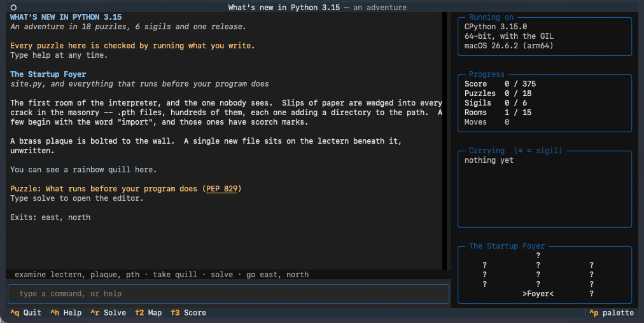644x323 pixels.
Task: Click the Rooms '1 / 15' row
Action: [x=498, y=113]
